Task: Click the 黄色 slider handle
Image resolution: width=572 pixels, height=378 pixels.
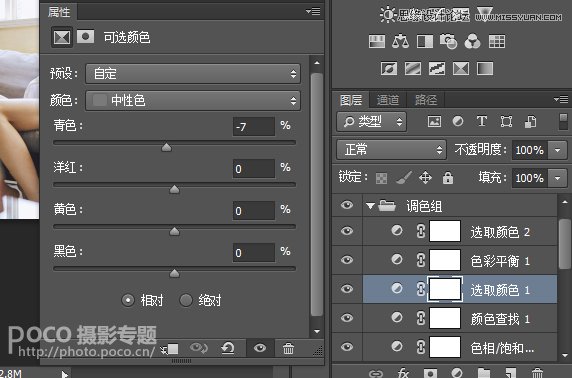Action: pyautogui.click(x=175, y=231)
